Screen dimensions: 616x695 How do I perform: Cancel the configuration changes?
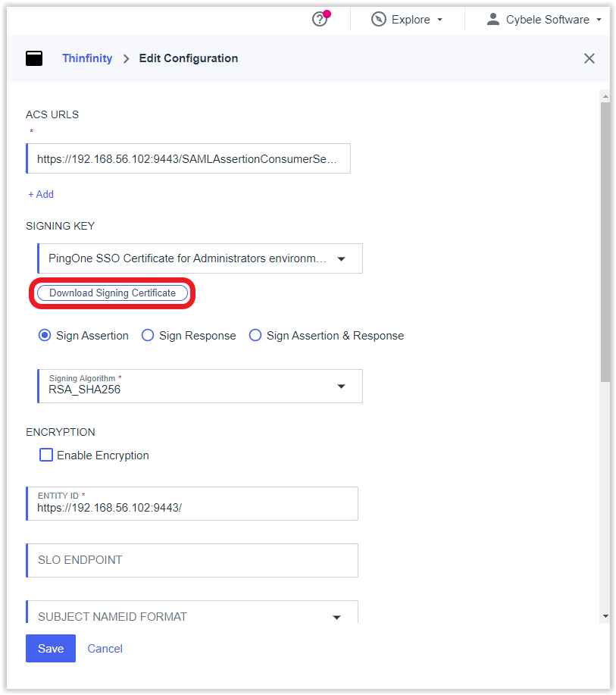(x=105, y=649)
